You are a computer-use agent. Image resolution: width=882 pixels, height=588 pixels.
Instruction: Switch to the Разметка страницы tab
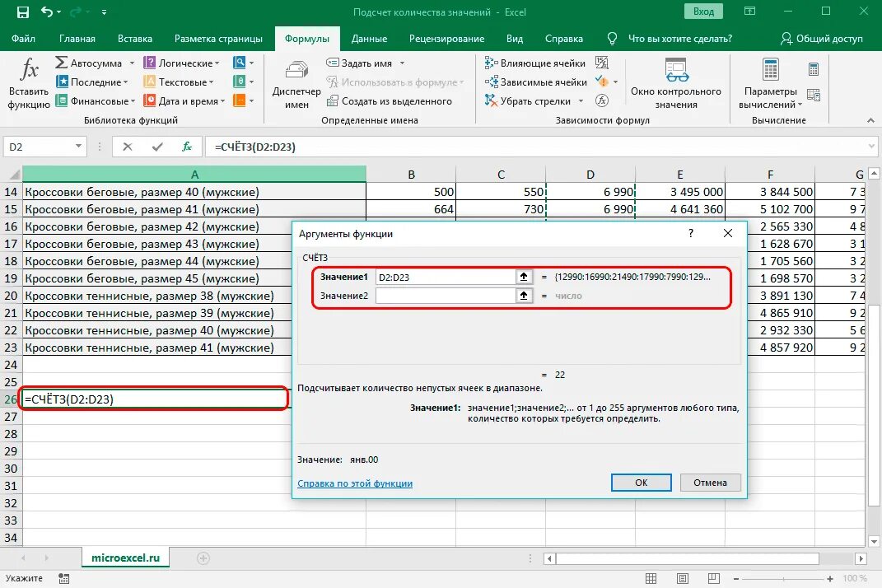point(218,39)
